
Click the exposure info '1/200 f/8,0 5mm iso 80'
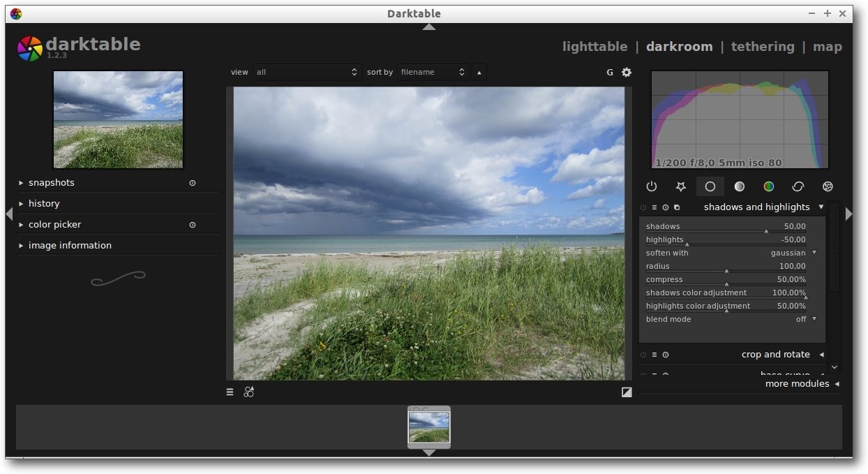pyautogui.click(x=718, y=163)
